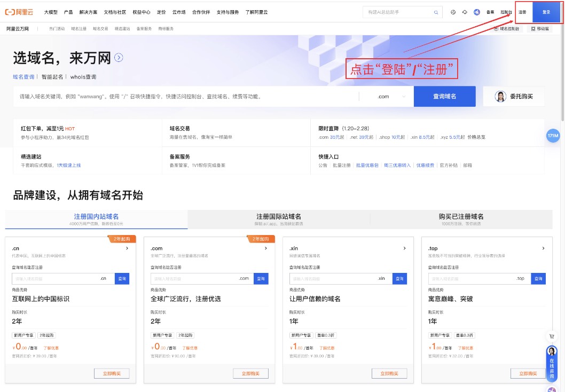Open the 1天极速上线 link
Image resolution: width=565 pixels, height=392 pixels.
click(69, 166)
